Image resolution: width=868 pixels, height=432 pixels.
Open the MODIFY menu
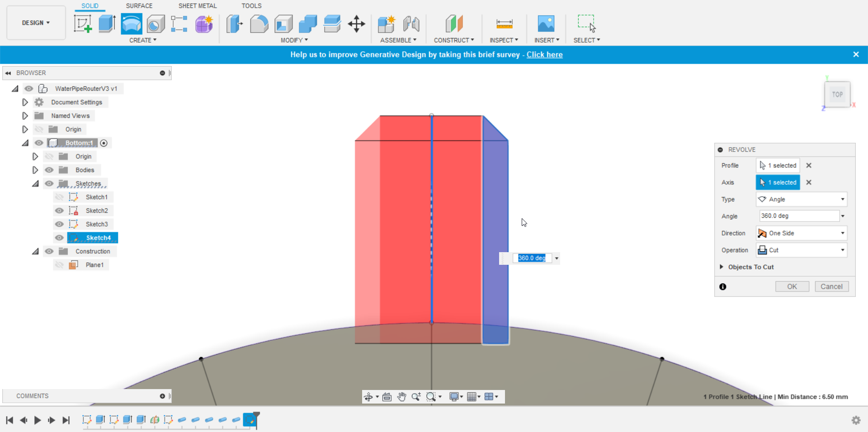294,40
